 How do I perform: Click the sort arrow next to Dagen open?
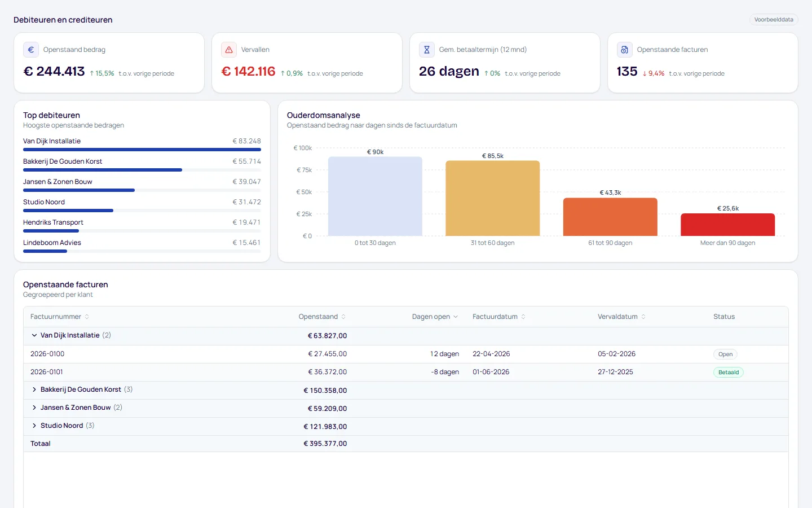click(x=456, y=317)
